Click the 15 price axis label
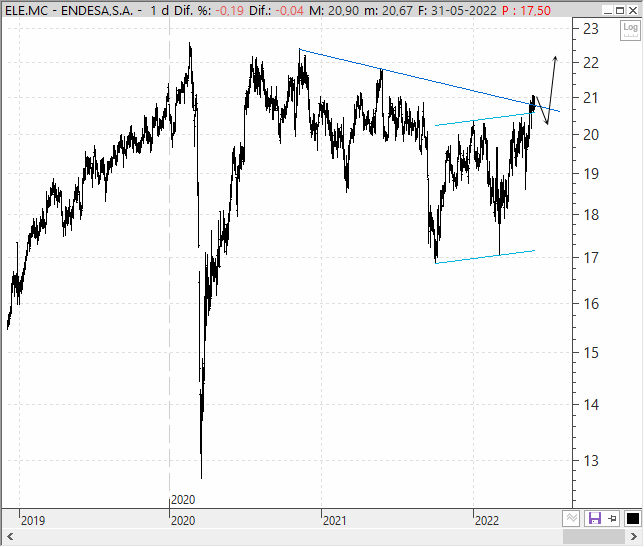 pos(591,352)
